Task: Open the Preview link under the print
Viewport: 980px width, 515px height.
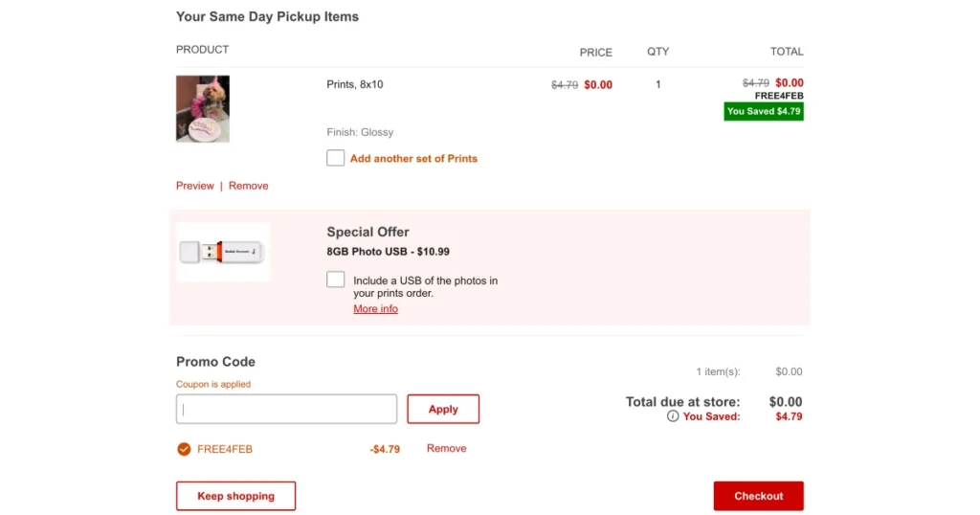Action: click(x=195, y=186)
